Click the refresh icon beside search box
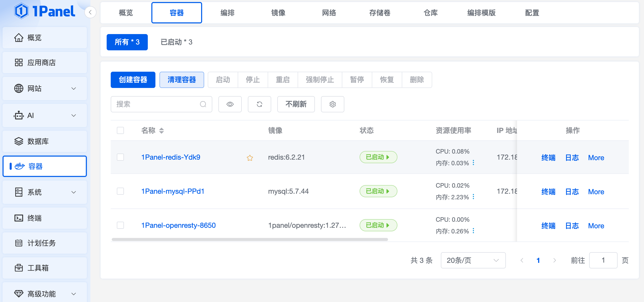The image size is (644, 302). coord(259,104)
